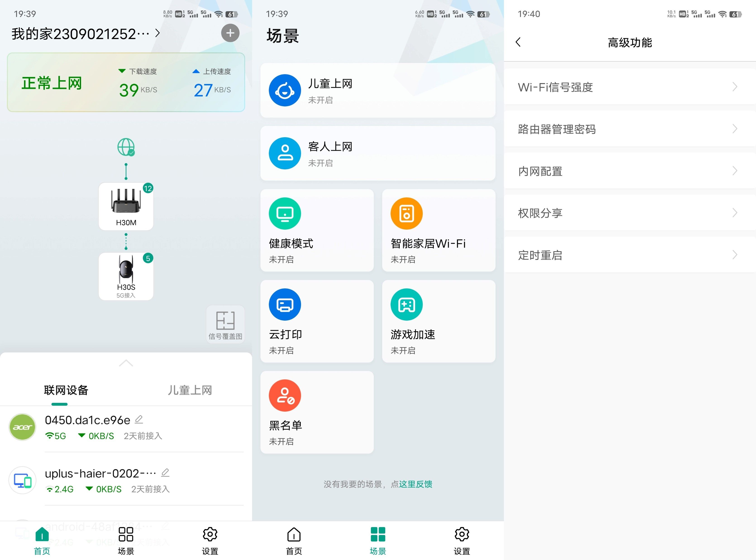Go to 首页 tab in middle screen
The image size is (756, 560).
tap(294, 541)
